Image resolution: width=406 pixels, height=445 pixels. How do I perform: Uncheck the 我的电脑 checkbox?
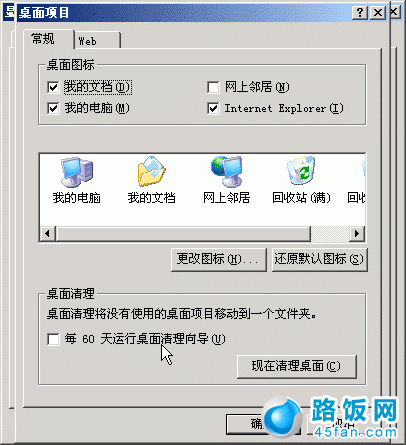pyautogui.click(x=53, y=108)
